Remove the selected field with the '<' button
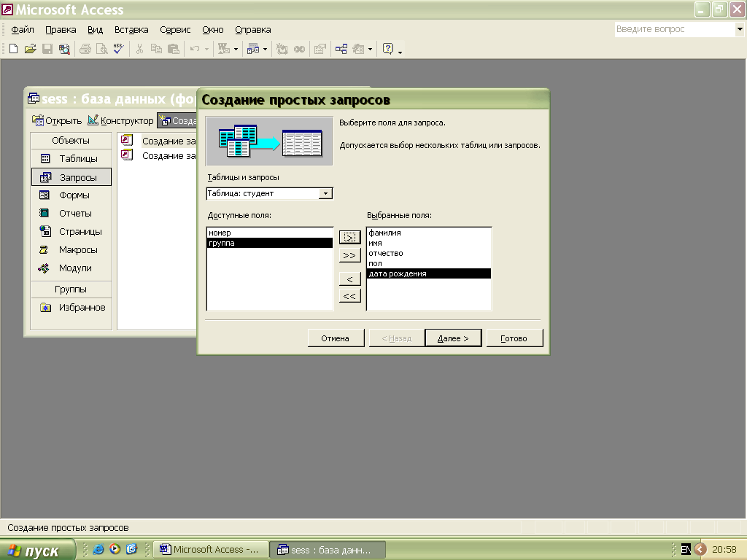The height and width of the screenshot is (560, 747). point(349,279)
